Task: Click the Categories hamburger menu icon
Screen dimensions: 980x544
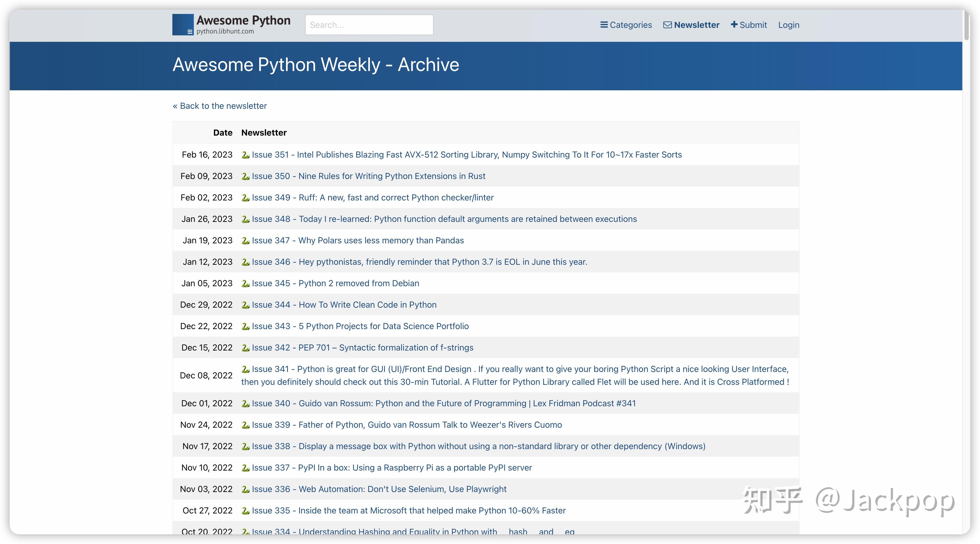Action: [604, 25]
